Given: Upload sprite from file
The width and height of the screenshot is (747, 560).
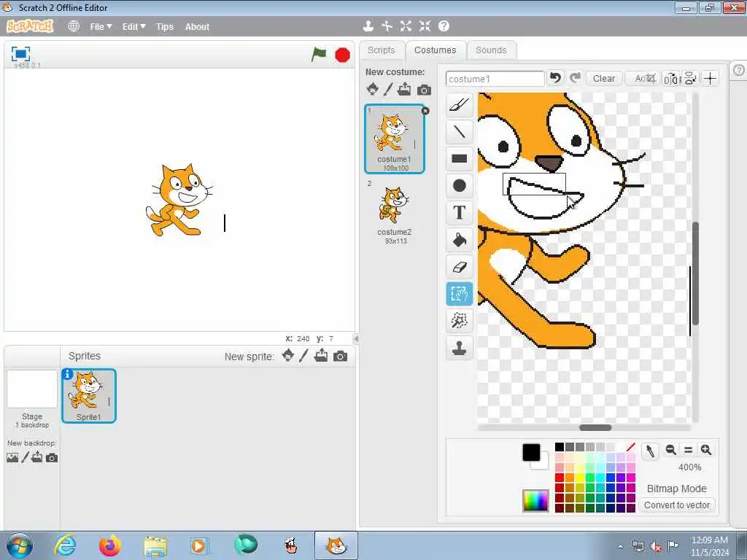Looking at the screenshot, I should coord(321,356).
